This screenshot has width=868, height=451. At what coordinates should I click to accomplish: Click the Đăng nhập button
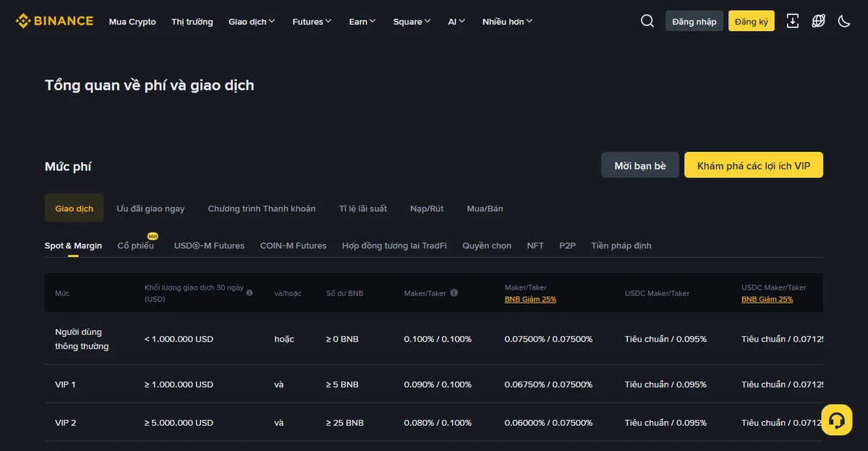pyautogui.click(x=694, y=21)
